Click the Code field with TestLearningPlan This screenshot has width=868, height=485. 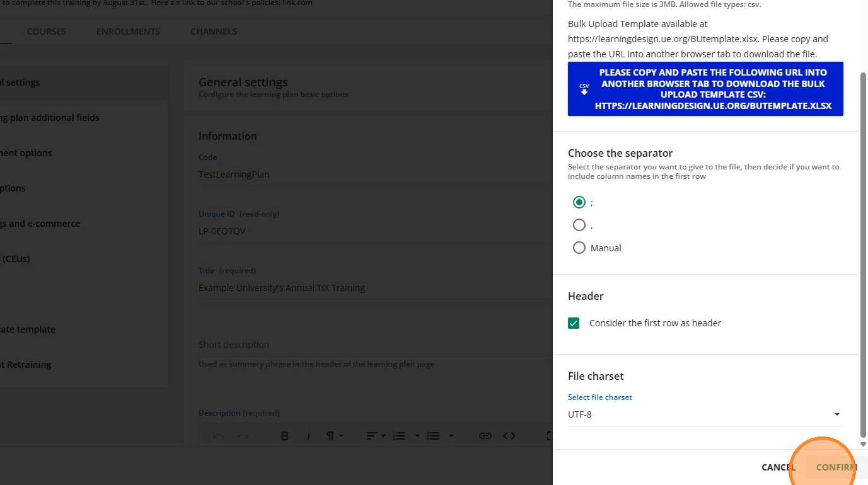coord(375,174)
